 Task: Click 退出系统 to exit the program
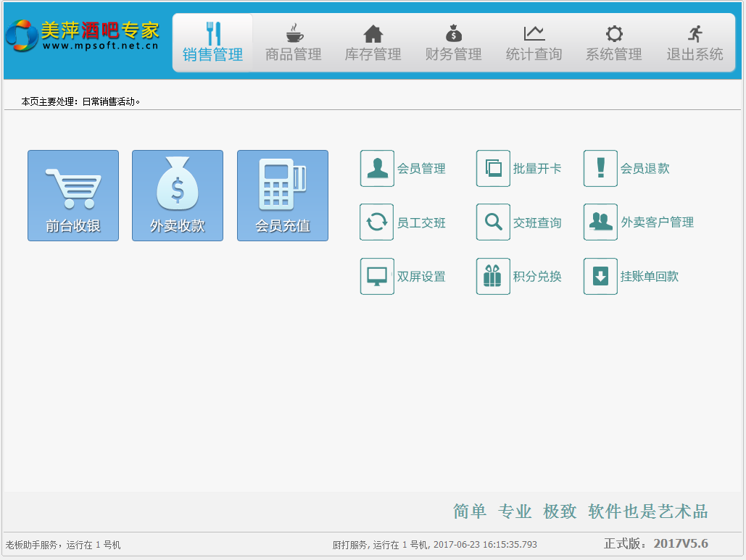[695, 43]
